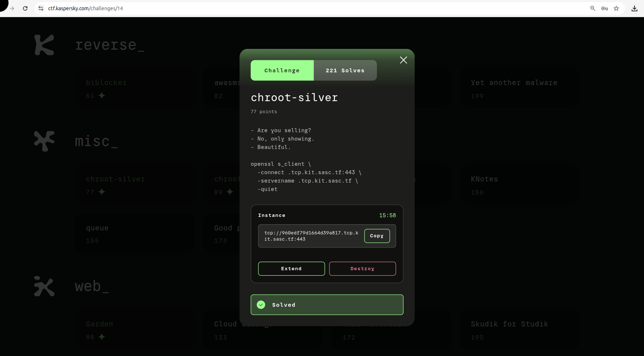Open the KNotes challenge card

tap(520, 184)
